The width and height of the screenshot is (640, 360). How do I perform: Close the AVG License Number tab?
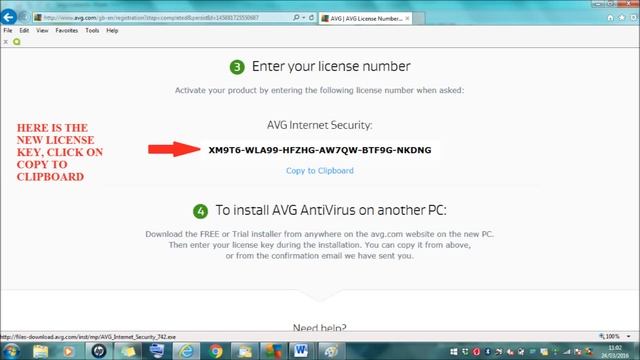[x=407, y=18]
